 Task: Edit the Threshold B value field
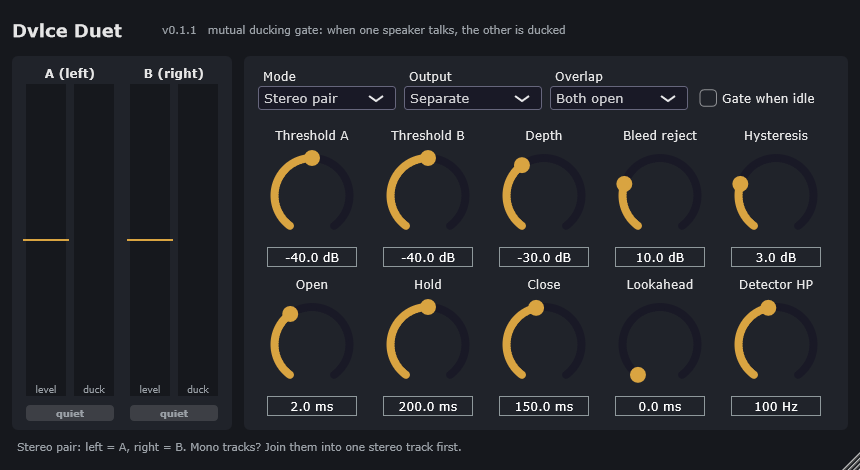(x=428, y=257)
